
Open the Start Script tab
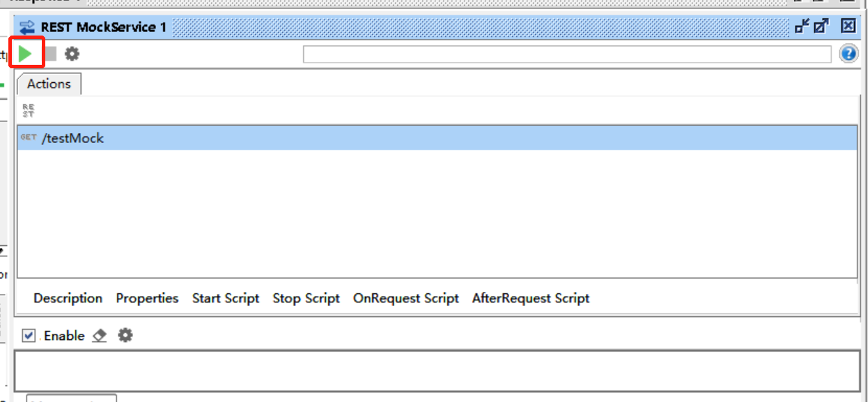point(226,298)
